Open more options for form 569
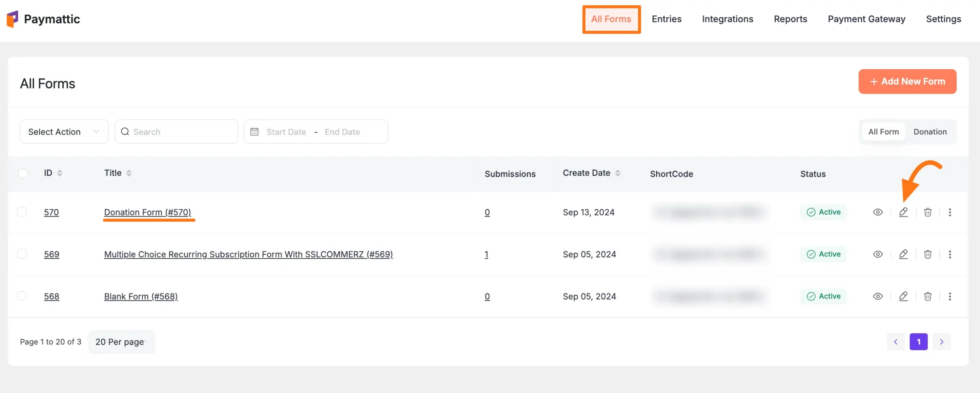 950,254
